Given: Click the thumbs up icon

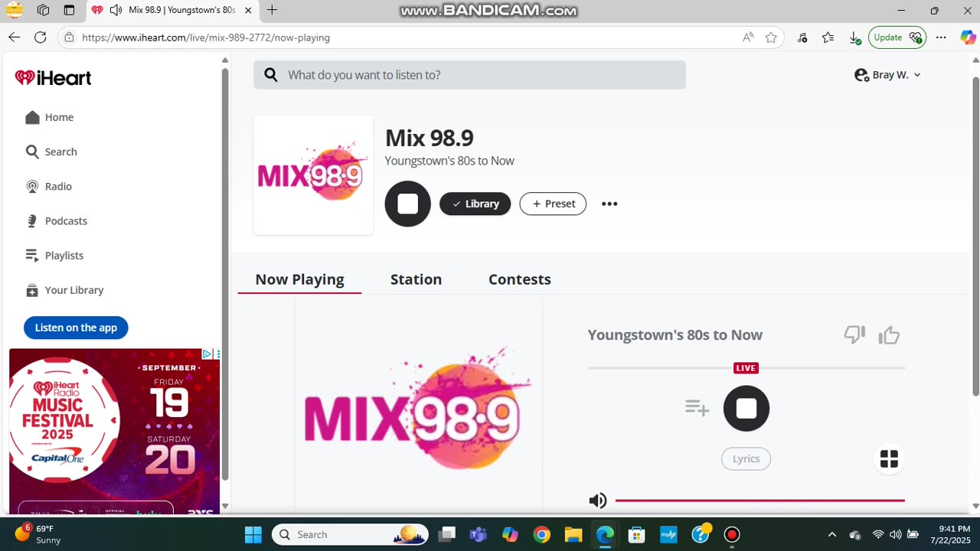Looking at the screenshot, I should (x=889, y=334).
